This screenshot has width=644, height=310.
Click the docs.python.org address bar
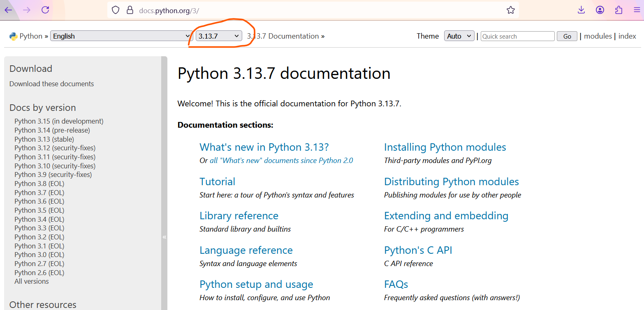point(313,10)
